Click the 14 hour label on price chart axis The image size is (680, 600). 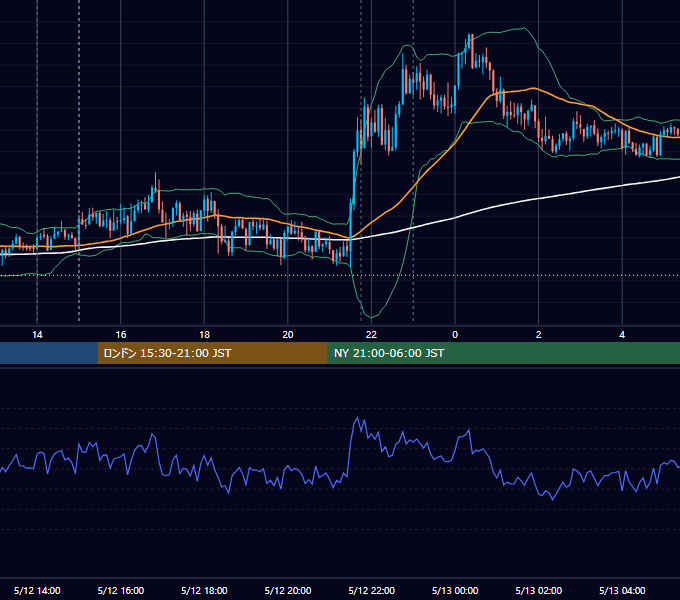pyautogui.click(x=37, y=335)
